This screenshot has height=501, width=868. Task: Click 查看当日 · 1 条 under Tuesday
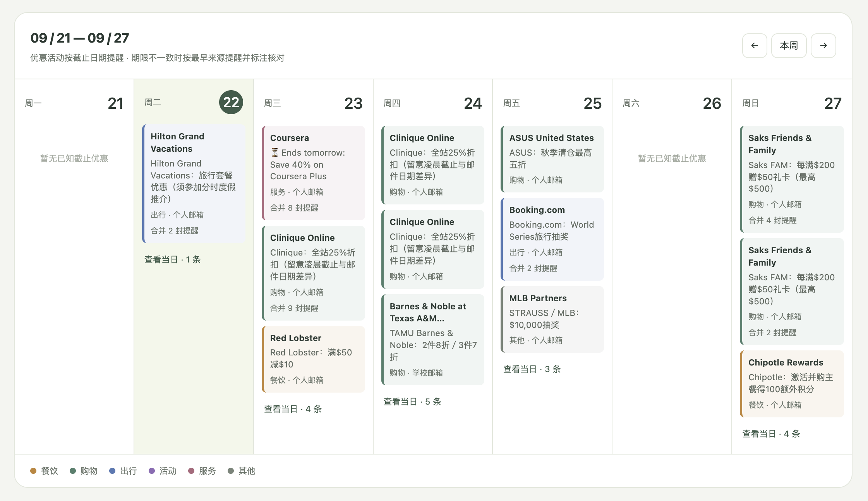click(173, 259)
